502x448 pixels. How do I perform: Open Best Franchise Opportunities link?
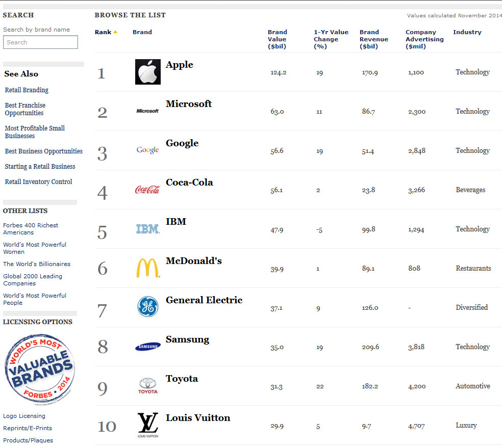click(x=25, y=109)
